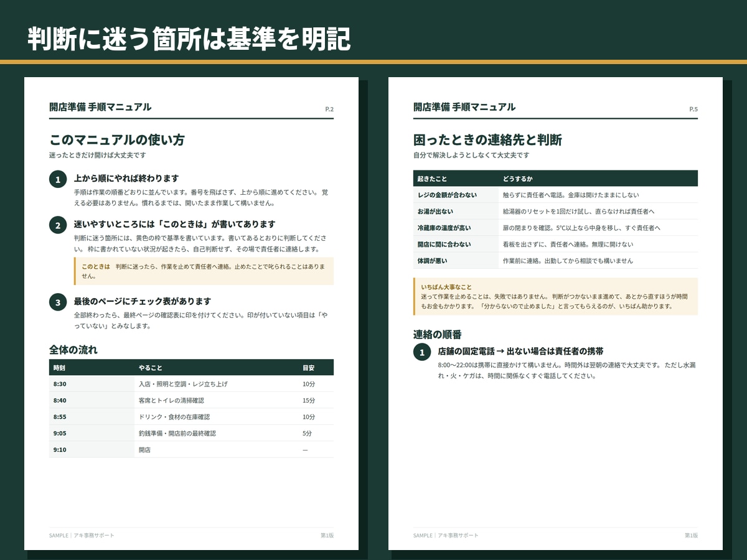Click the duration 15分
Viewport: 747px width, 560px height.
point(309,400)
